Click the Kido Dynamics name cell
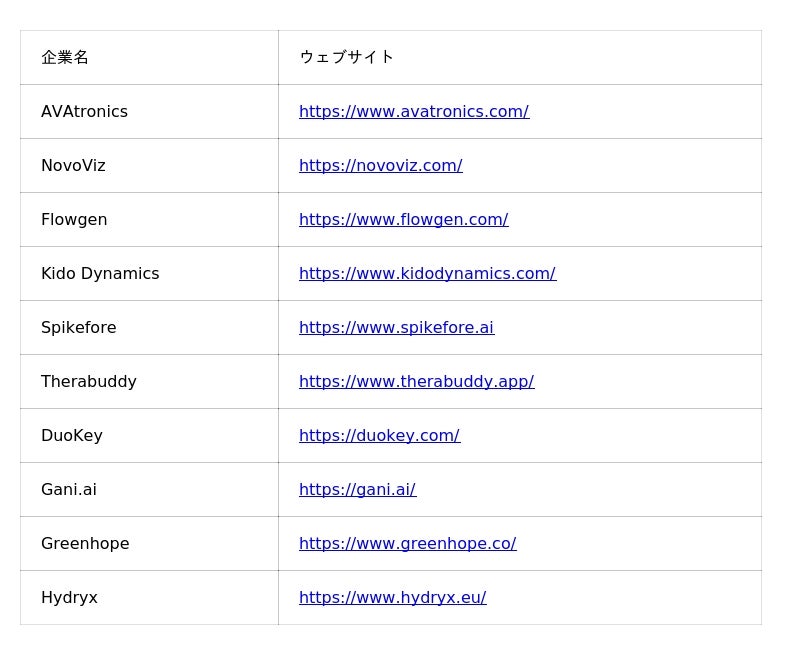The width and height of the screenshot is (800, 655). click(100, 274)
